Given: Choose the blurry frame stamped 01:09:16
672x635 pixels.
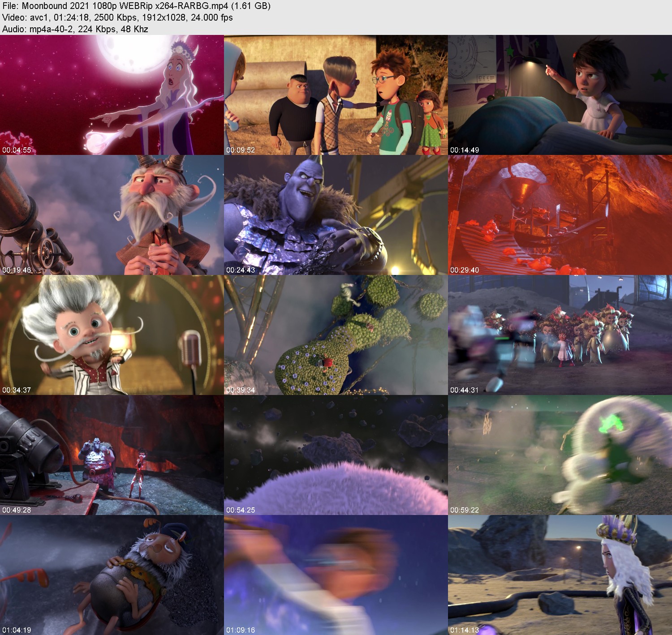Looking at the screenshot, I should [336, 575].
